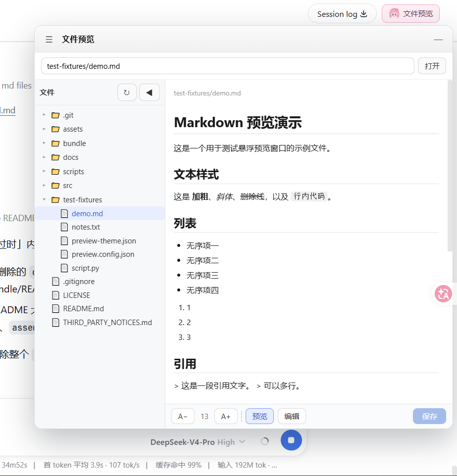
Task: Click the blue stop generation button
Action: tap(291, 440)
